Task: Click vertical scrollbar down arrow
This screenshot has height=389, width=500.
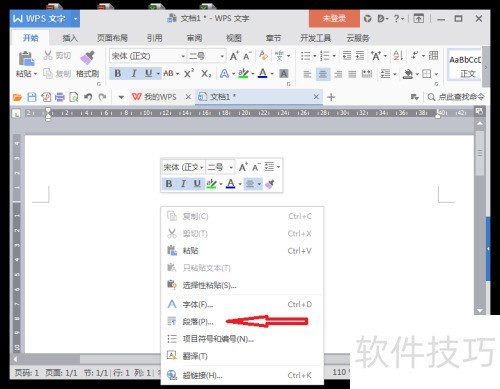Action: [480, 311]
